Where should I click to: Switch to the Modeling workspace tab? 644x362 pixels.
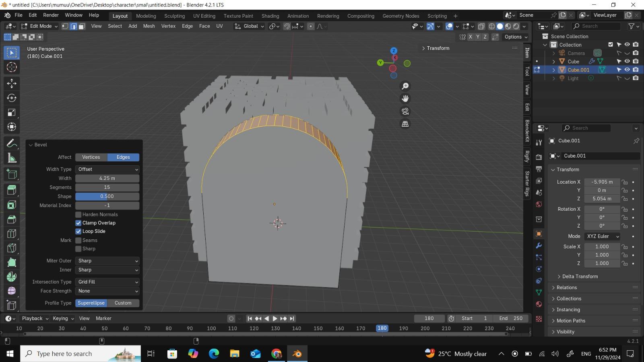tap(146, 16)
